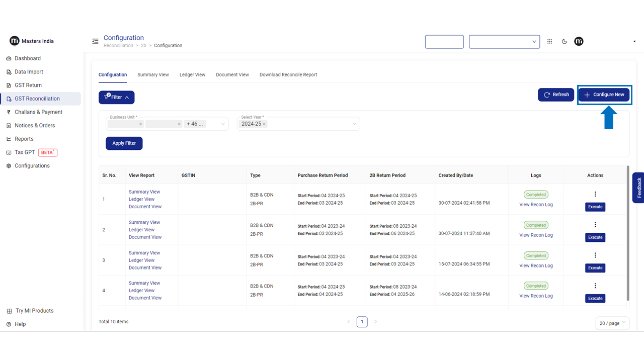The image size is (644, 362).
Task: Open three-dot actions menu for row 3
Action: [595, 255]
